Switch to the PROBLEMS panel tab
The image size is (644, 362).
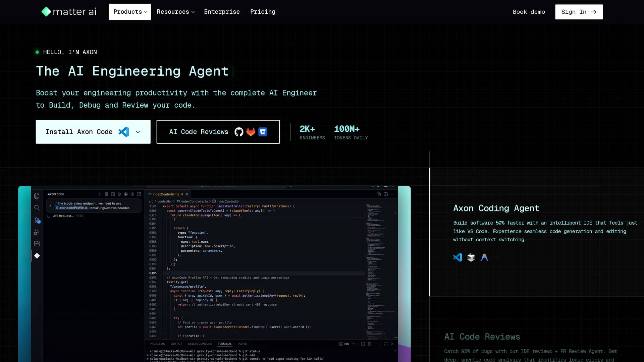tap(157, 344)
